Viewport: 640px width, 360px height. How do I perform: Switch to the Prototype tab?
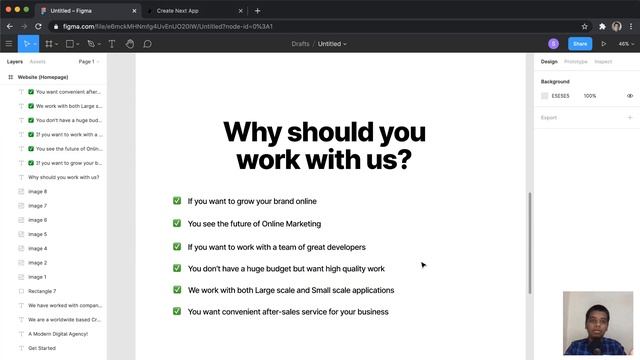576,62
